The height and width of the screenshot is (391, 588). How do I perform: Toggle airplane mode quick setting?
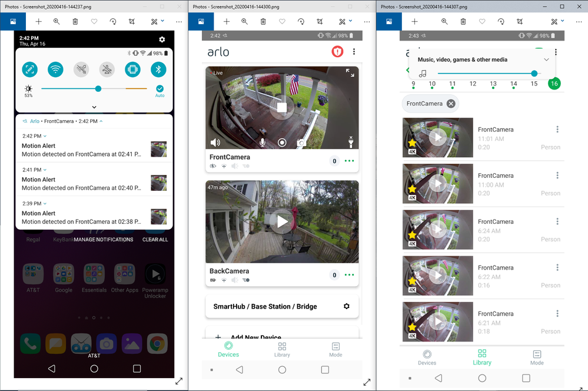(107, 69)
